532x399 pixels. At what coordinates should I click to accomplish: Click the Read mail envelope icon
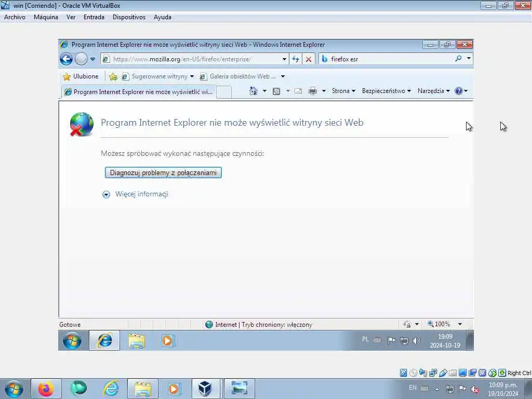(x=298, y=91)
